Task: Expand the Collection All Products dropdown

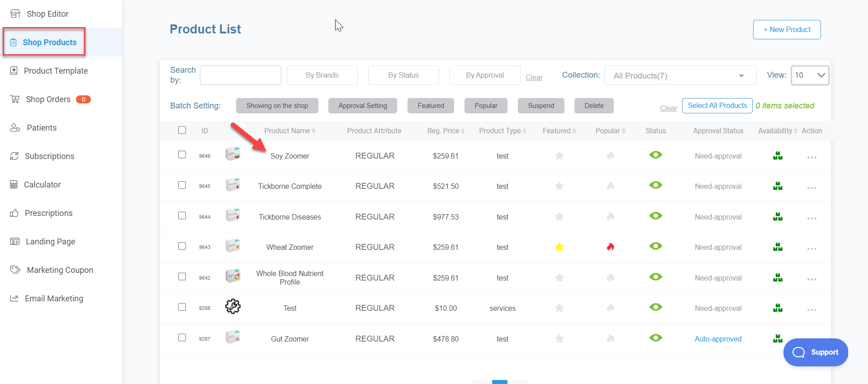Action: point(680,75)
